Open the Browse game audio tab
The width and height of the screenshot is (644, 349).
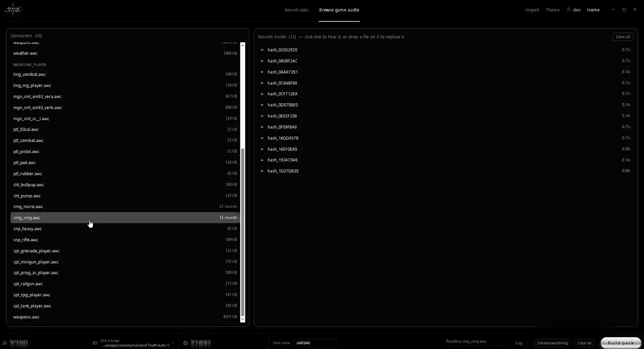[339, 10]
